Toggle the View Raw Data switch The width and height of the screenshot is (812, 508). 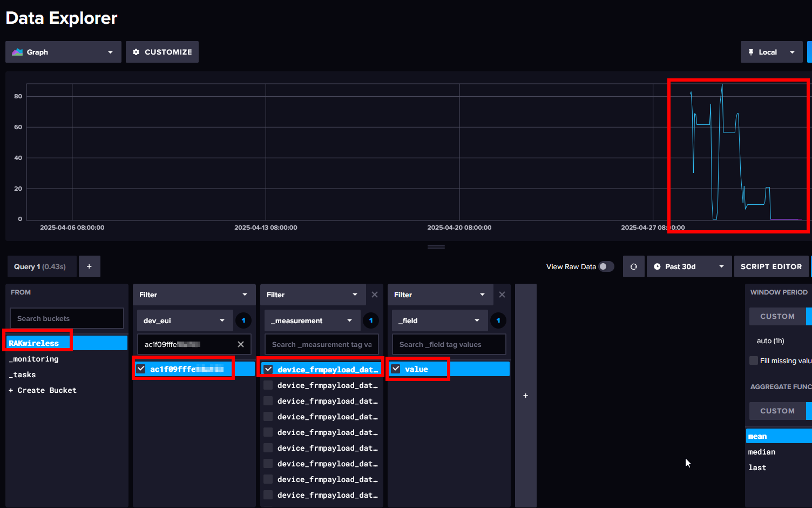[606, 266]
